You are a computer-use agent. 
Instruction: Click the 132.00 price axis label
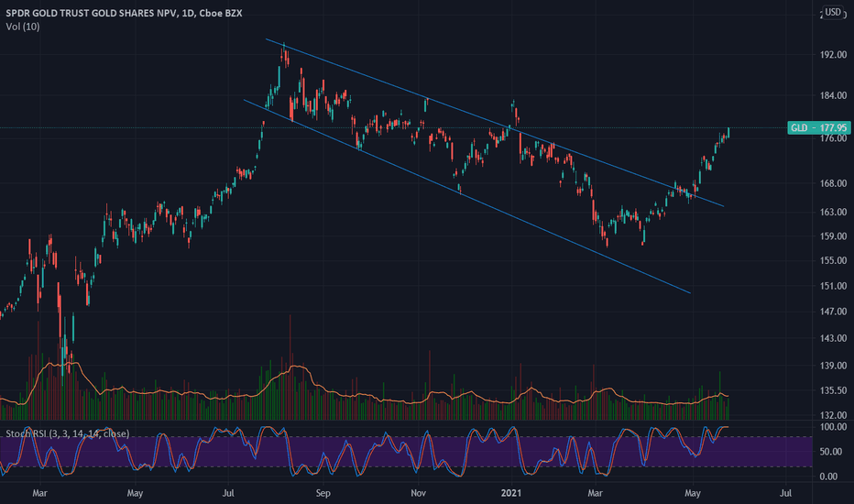(x=833, y=415)
